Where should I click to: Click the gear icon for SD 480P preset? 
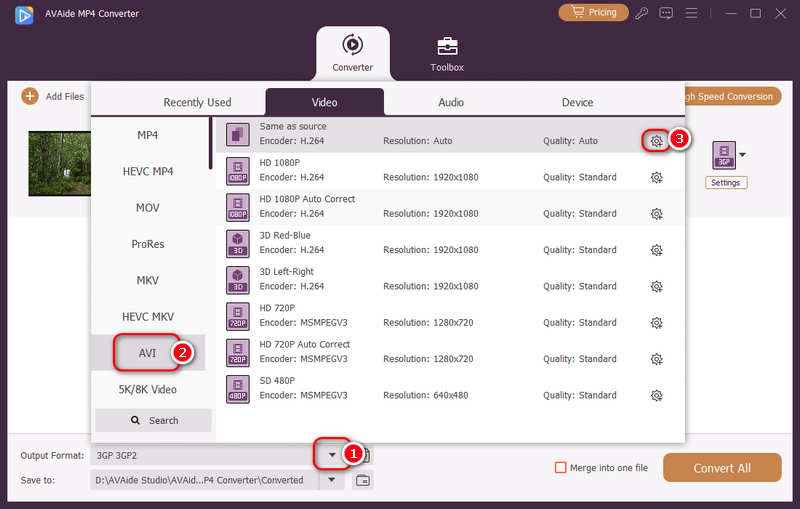click(656, 395)
